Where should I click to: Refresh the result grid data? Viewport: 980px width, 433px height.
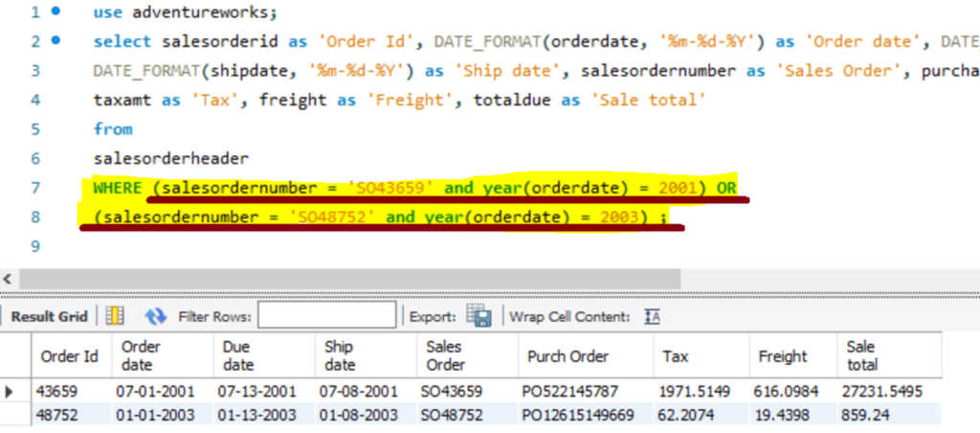(x=155, y=316)
